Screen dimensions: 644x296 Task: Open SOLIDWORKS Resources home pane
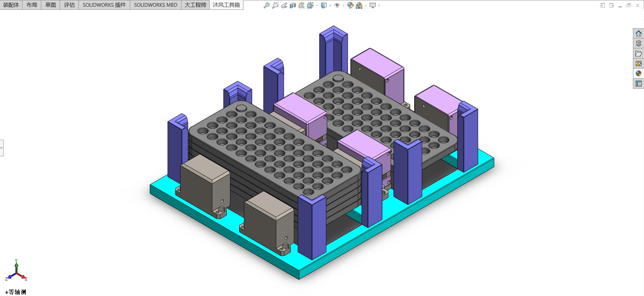(638, 33)
